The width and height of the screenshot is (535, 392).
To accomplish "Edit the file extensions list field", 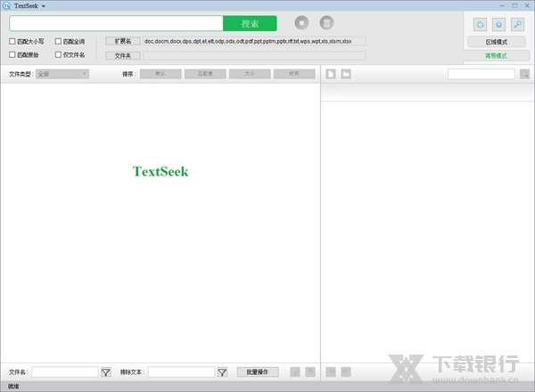I will 254,41.
